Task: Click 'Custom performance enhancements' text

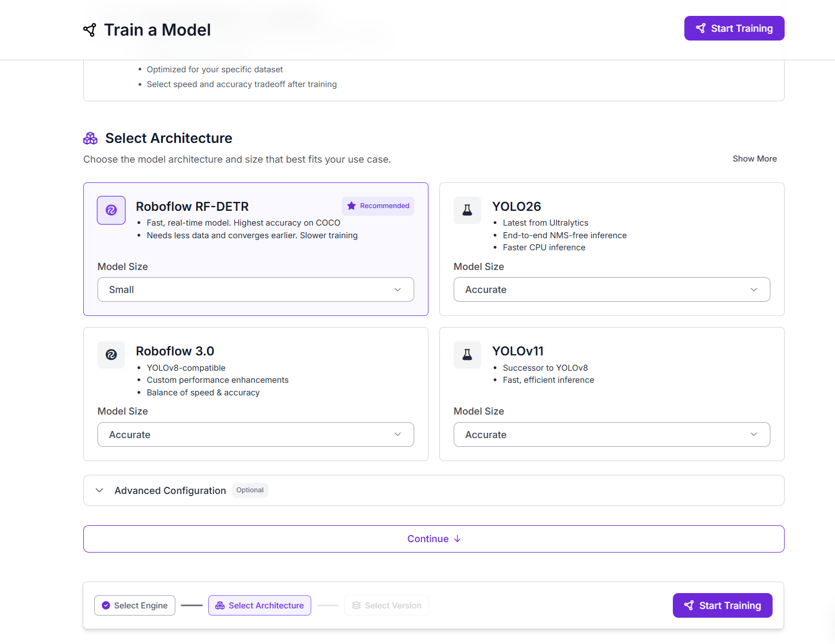Action: click(x=218, y=380)
